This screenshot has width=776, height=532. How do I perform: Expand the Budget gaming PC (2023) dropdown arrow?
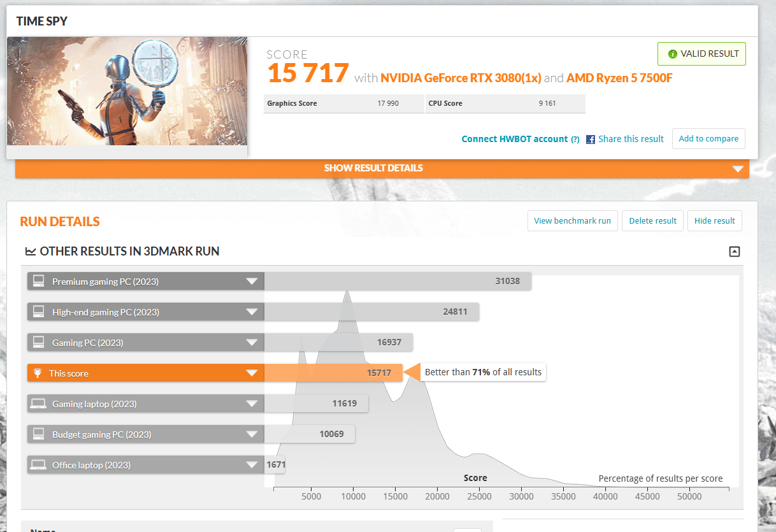pyautogui.click(x=252, y=435)
